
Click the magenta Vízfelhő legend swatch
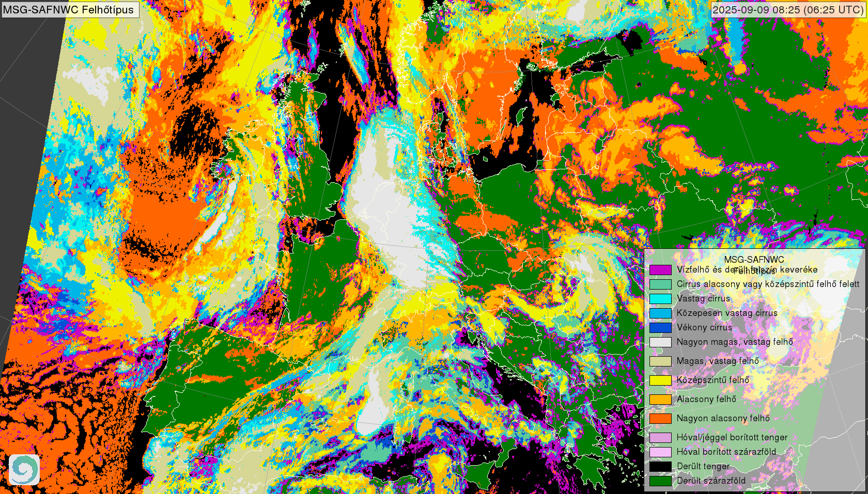[x=660, y=269]
